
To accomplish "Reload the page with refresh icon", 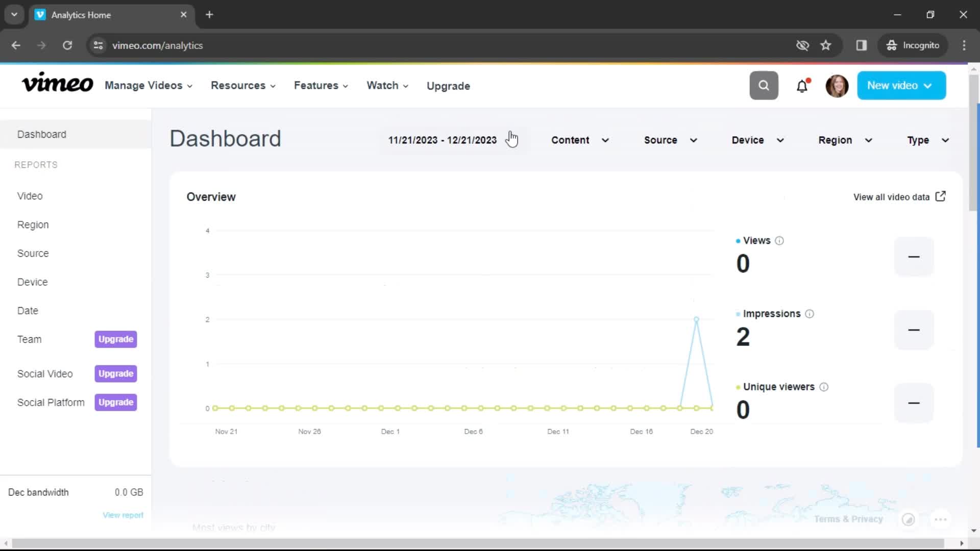I will tap(67, 45).
